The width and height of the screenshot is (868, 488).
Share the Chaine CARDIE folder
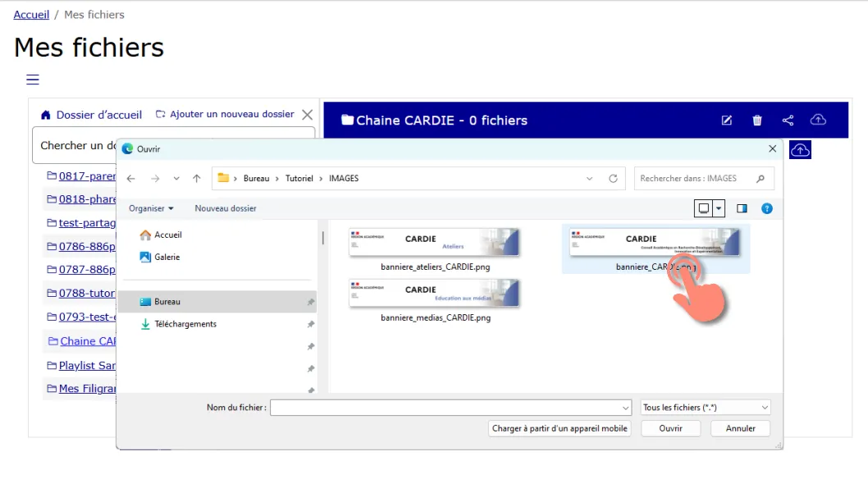[x=788, y=120]
